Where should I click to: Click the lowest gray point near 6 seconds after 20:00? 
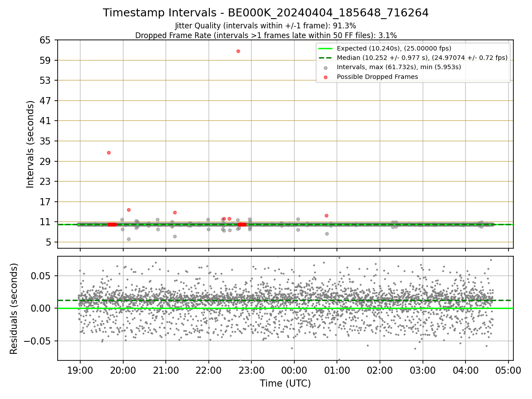click(x=129, y=239)
